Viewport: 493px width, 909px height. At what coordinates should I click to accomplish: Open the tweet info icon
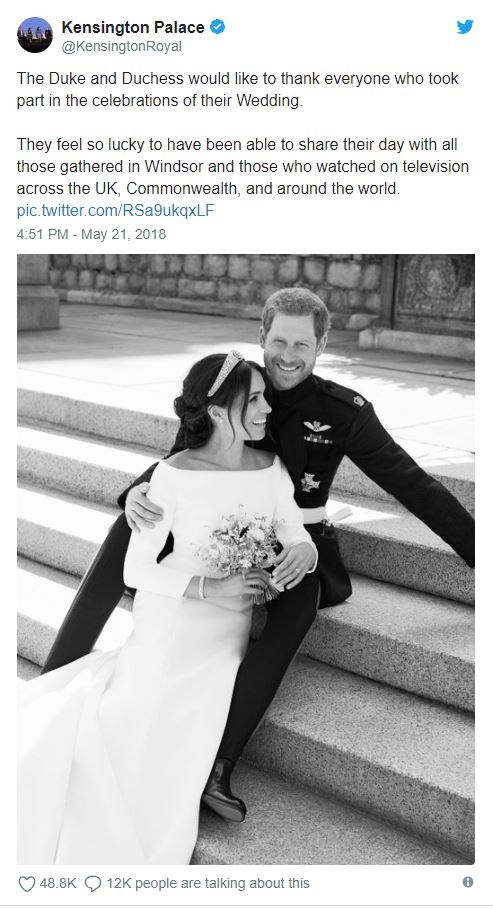point(467,882)
